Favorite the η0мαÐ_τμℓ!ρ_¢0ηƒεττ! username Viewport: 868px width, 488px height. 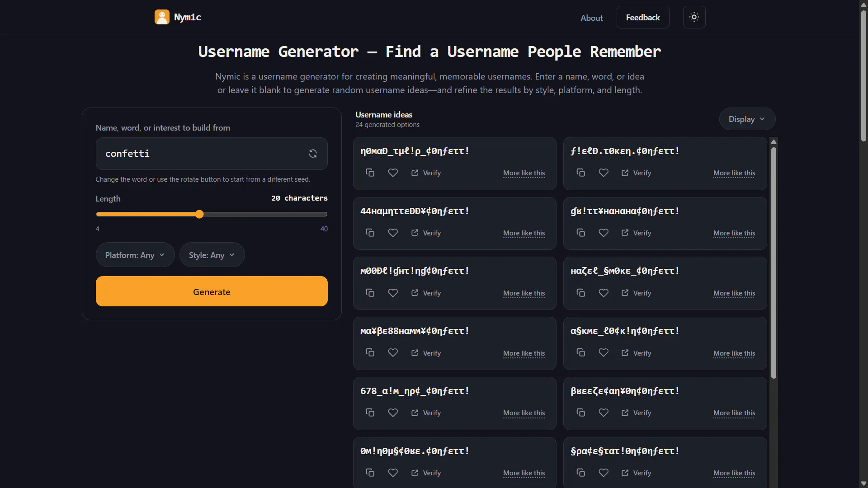pos(393,173)
